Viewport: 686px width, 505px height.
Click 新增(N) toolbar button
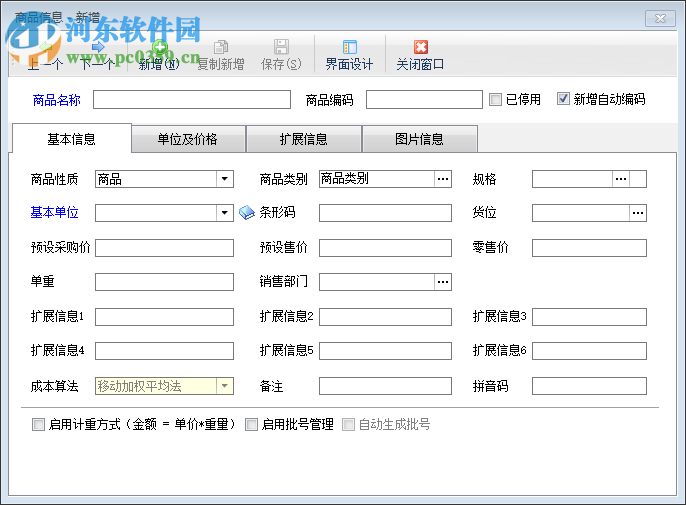click(159, 56)
